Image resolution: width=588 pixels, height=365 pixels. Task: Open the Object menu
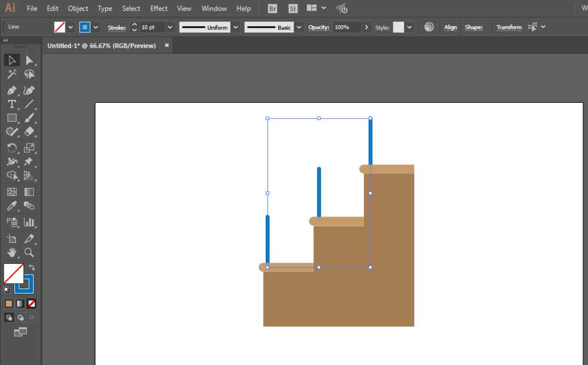[78, 9]
